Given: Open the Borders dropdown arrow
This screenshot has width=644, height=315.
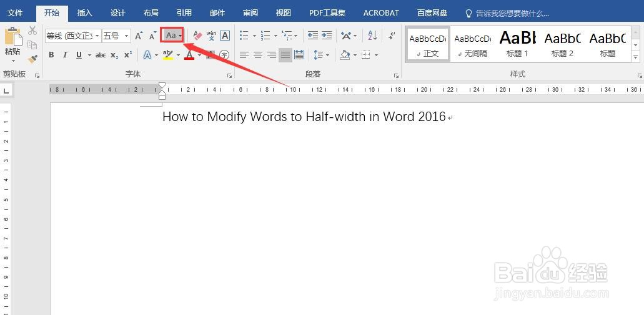Looking at the screenshot, I should (376, 55).
